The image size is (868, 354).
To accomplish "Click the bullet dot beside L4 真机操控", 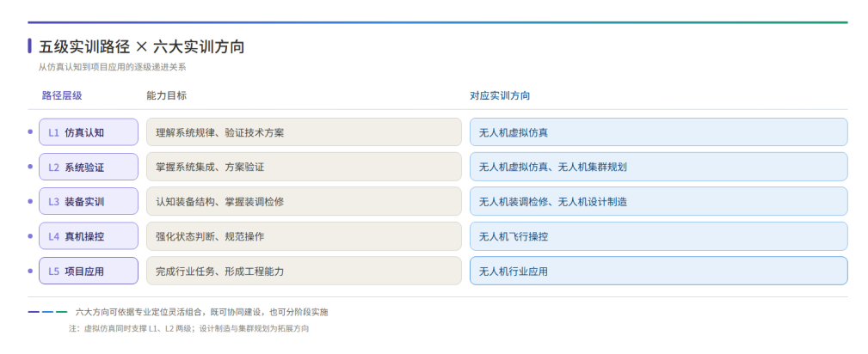I will (30, 236).
